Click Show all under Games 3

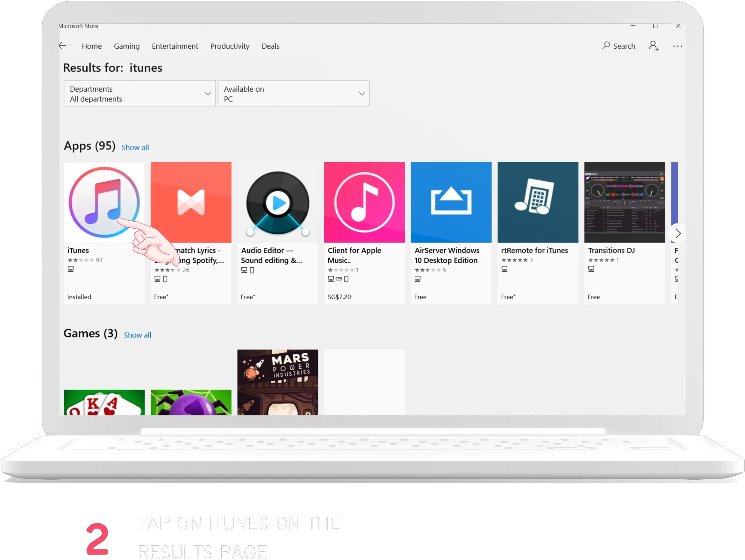(x=137, y=334)
